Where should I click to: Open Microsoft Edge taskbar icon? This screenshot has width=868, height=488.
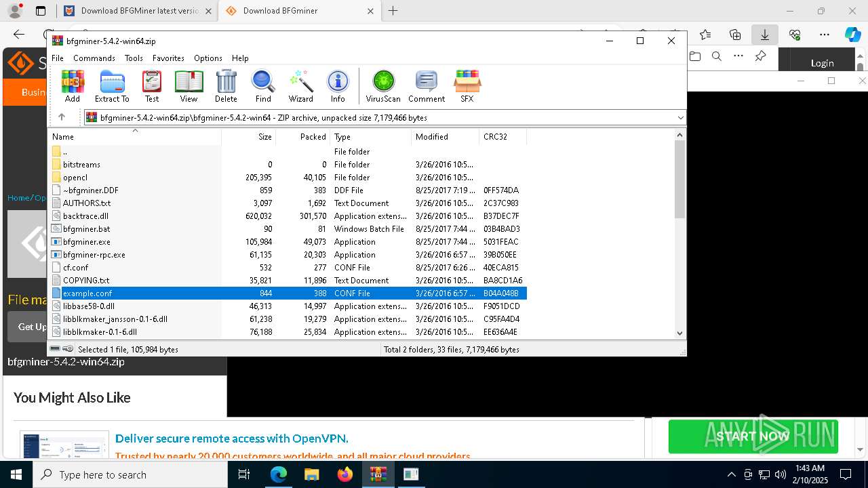click(x=279, y=474)
